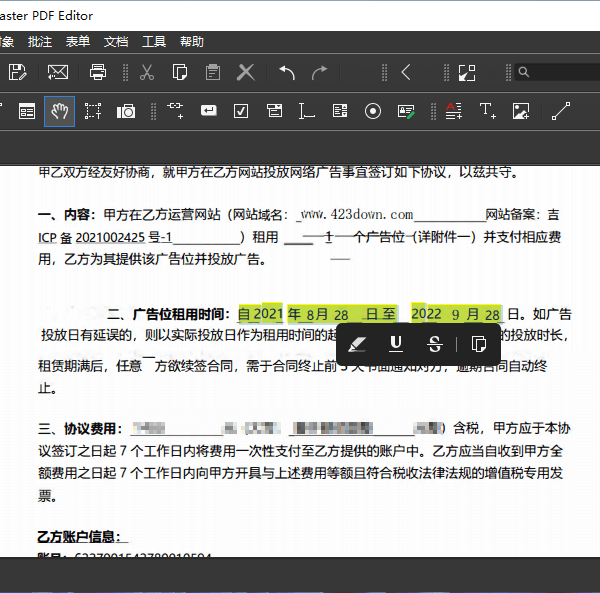Select the Insert Image tool

tap(521, 111)
